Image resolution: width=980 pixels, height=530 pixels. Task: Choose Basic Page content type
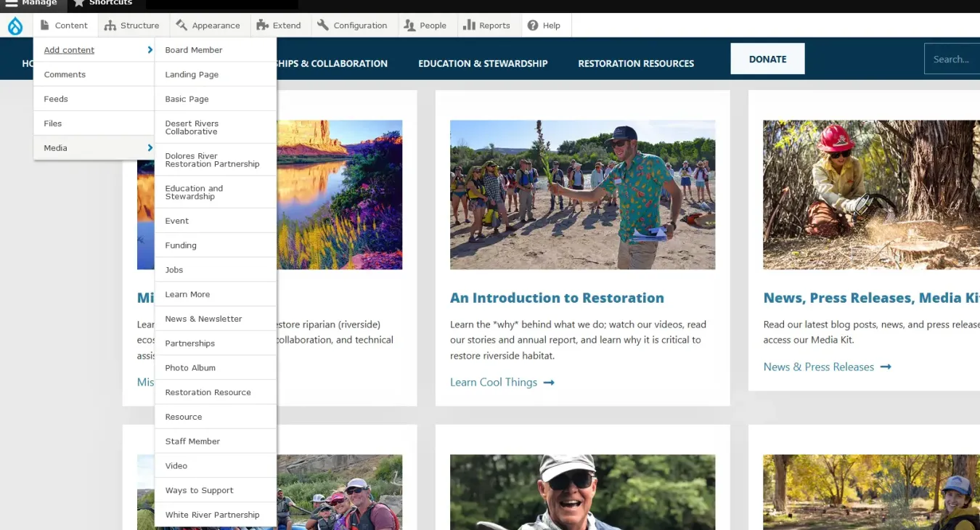pyautogui.click(x=216, y=99)
